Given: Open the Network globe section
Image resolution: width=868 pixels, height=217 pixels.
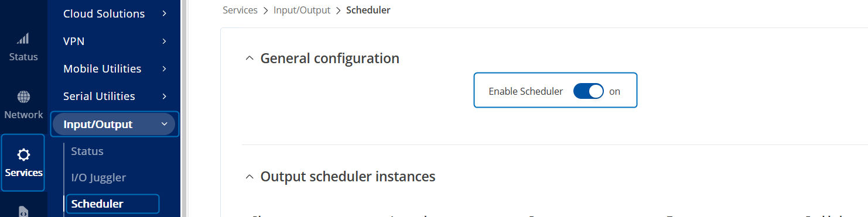Looking at the screenshot, I should (23, 105).
